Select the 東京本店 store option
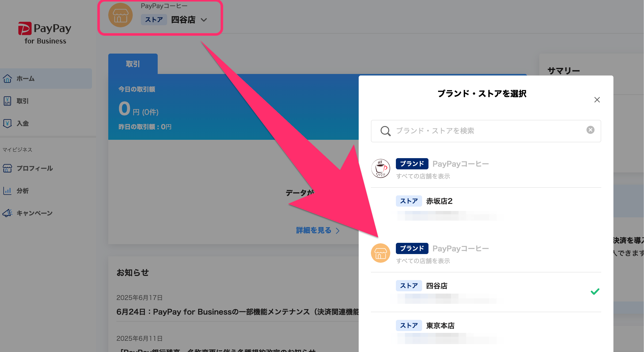The image size is (644, 352). pos(440,326)
